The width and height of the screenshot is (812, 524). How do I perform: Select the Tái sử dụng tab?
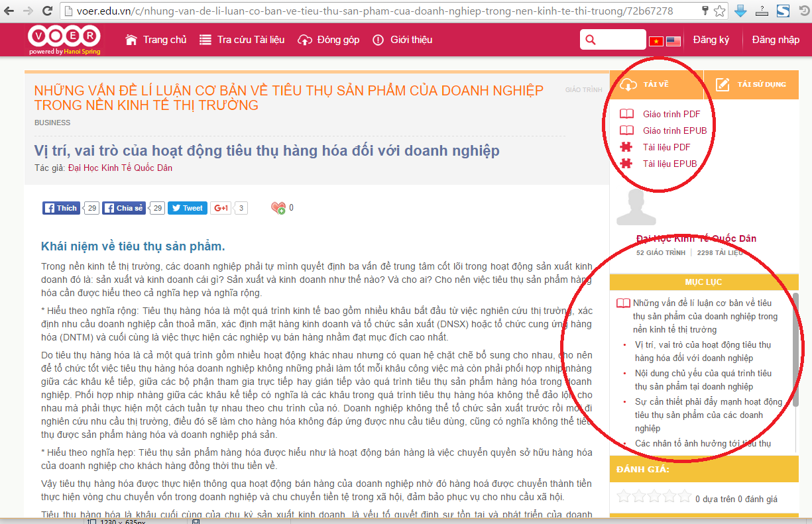(751, 84)
